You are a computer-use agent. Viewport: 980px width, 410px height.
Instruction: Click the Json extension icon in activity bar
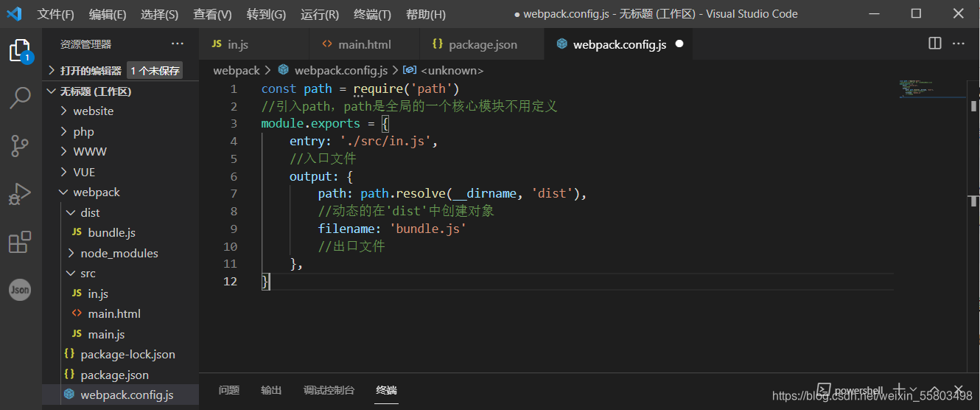coord(20,290)
